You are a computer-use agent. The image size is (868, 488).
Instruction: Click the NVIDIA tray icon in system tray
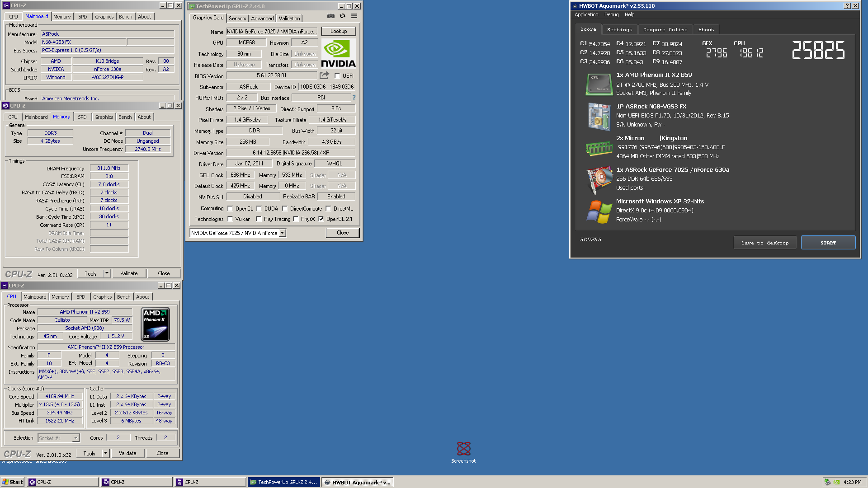pos(836,482)
